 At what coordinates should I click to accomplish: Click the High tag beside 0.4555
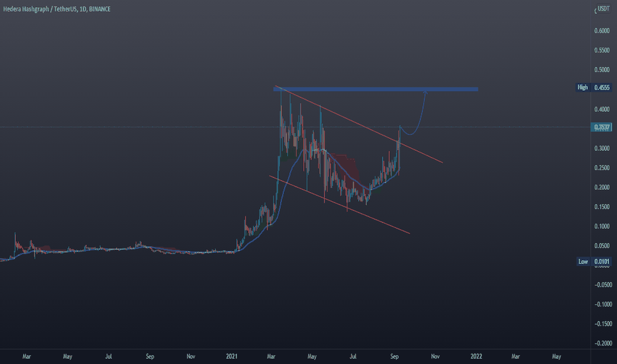click(583, 87)
